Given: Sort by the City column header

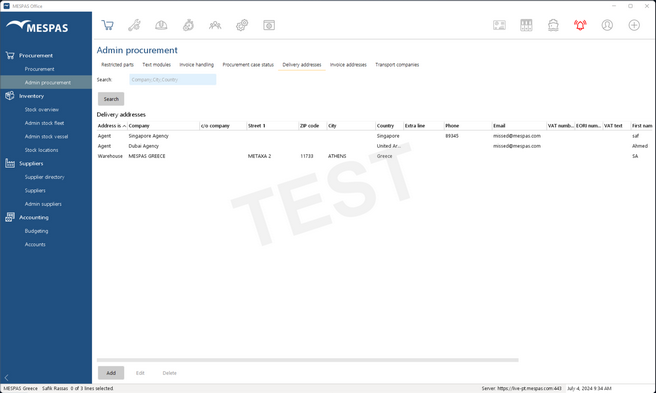Looking at the screenshot, I should pyautogui.click(x=351, y=126).
